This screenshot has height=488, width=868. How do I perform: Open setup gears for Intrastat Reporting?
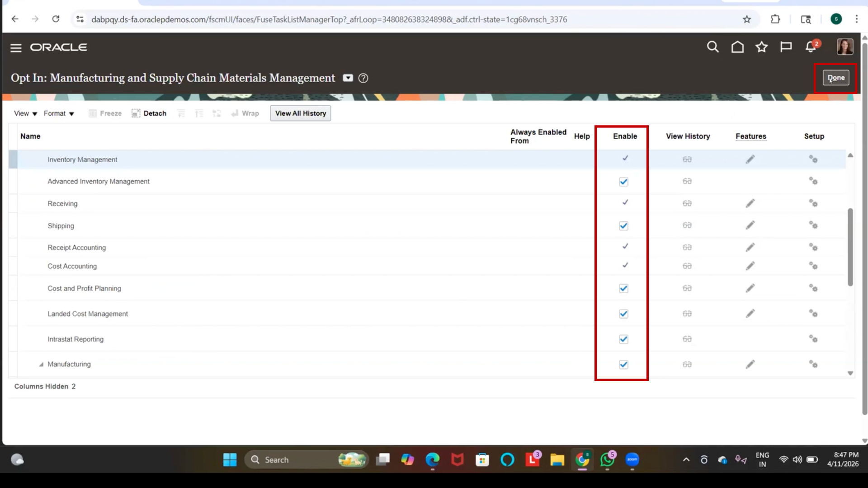(813, 338)
